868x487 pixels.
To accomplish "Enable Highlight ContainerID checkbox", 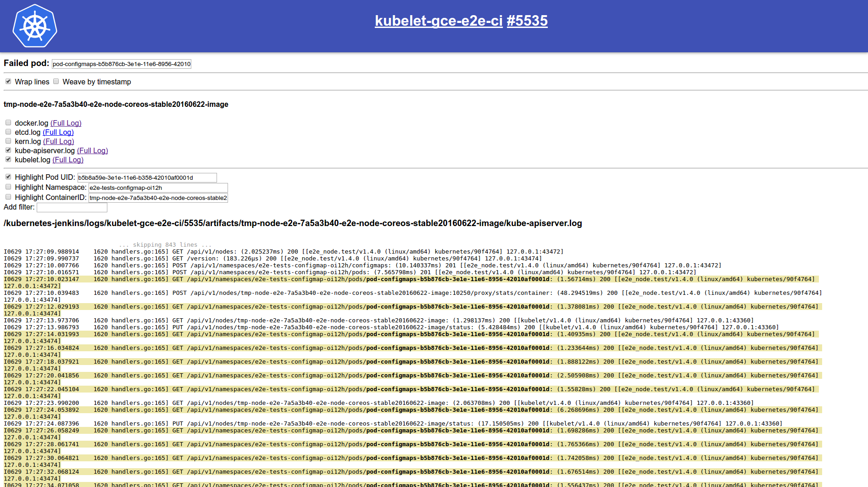I will coord(8,197).
